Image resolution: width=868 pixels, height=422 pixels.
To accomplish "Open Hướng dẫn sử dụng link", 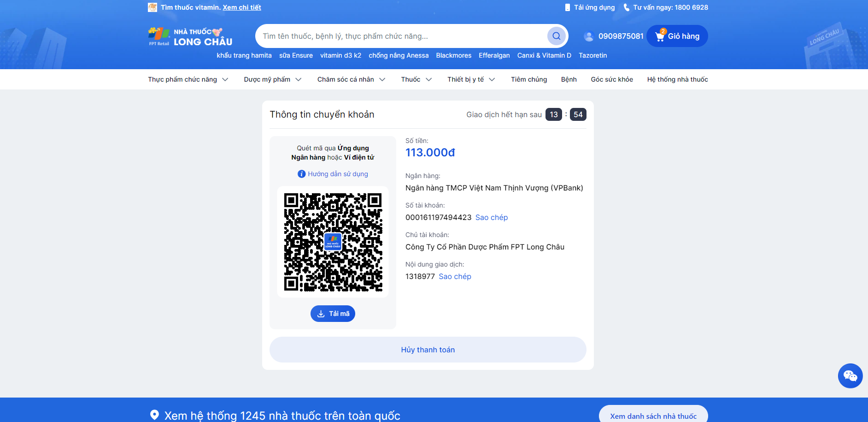I will click(x=338, y=174).
